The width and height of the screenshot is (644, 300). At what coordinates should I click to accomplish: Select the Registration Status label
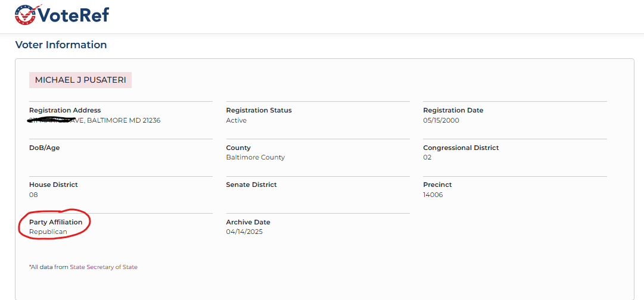click(259, 110)
